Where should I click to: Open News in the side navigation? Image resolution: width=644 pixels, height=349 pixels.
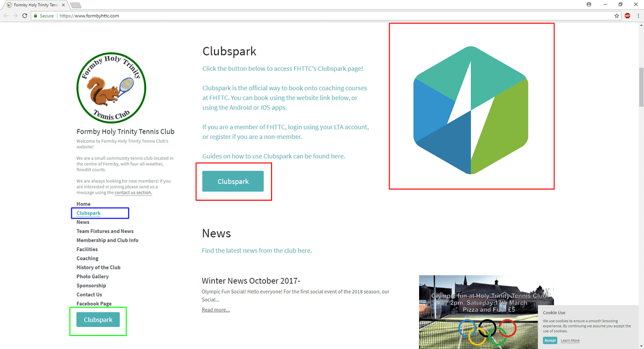click(x=83, y=222)
